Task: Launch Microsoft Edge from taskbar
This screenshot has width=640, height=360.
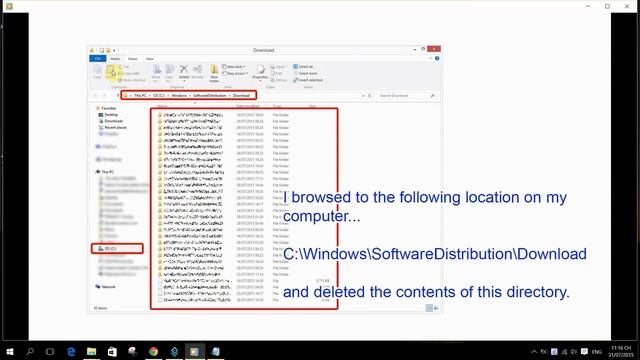Action: pyautogui.click(x=71, y=351)
